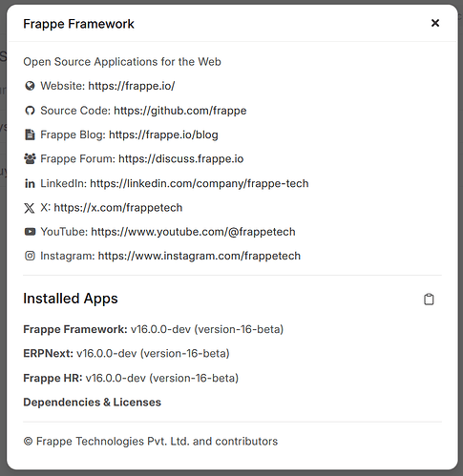Click the document icon beside Frappe Blog
Image resolution: width=463 pixels, height=476 pixels.
(30, 135)
